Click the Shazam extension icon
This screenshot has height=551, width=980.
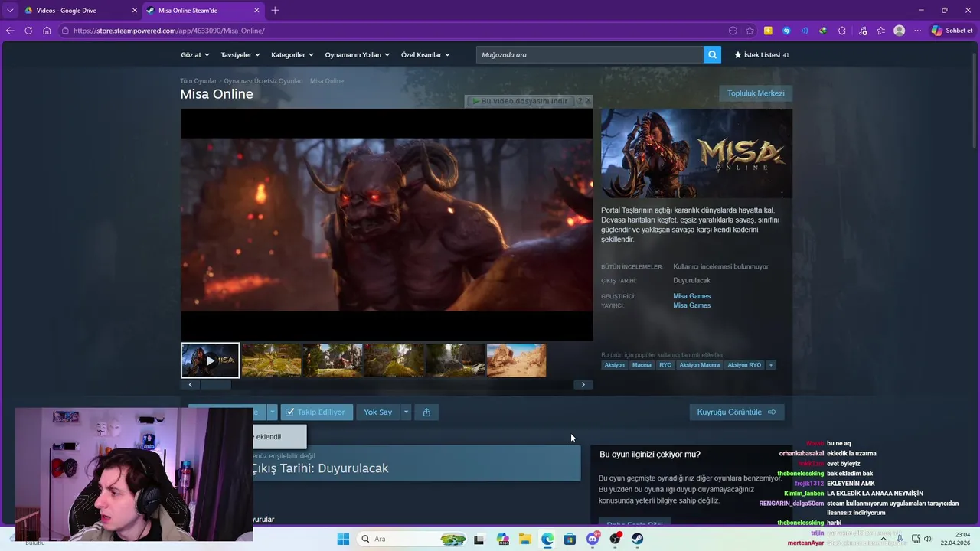(786, 31)
